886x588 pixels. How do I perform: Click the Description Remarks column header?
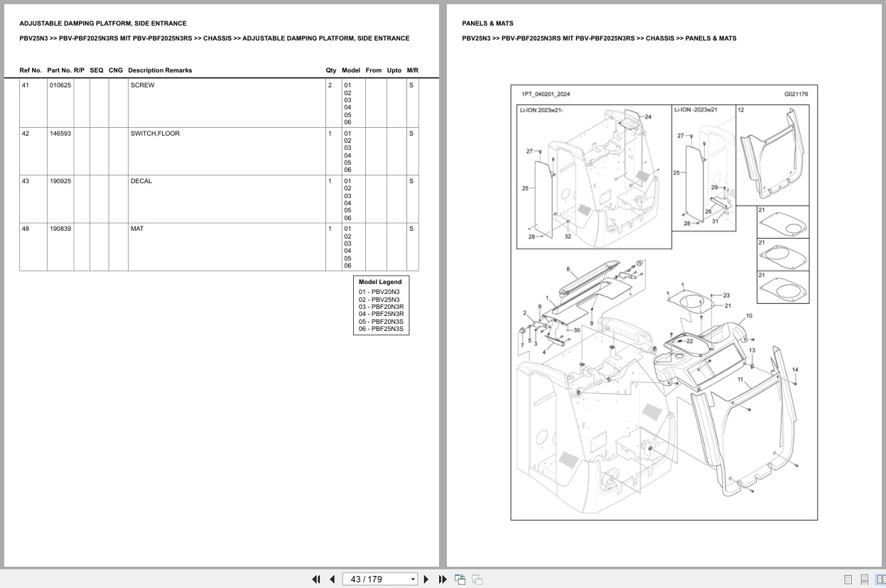pos(160,70)
